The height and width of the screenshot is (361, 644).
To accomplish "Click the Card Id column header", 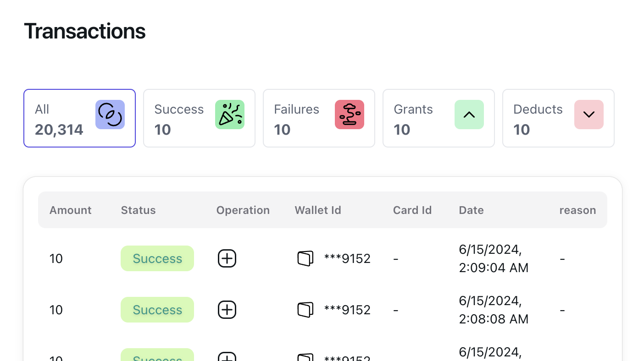I will click(x=412, y=210).
